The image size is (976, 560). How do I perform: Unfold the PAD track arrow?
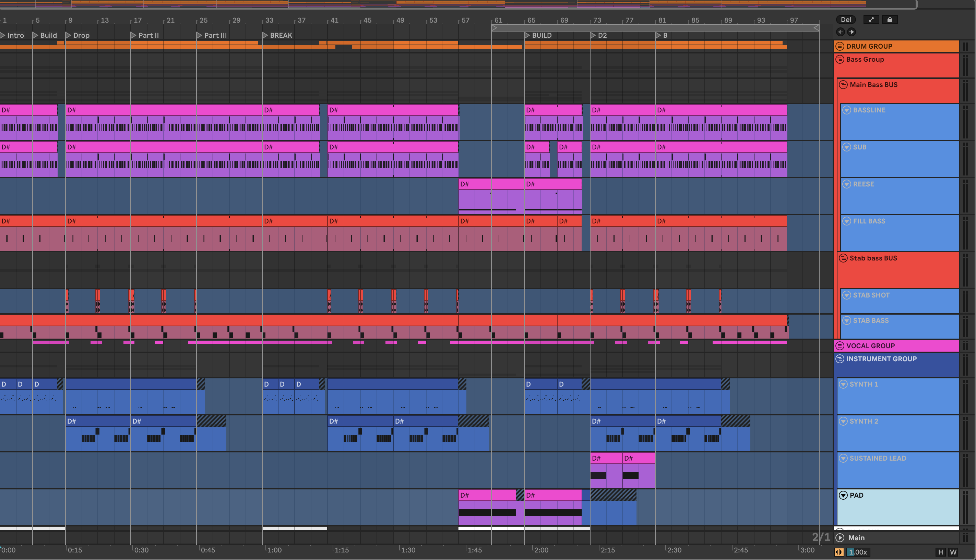coord(843,495)
